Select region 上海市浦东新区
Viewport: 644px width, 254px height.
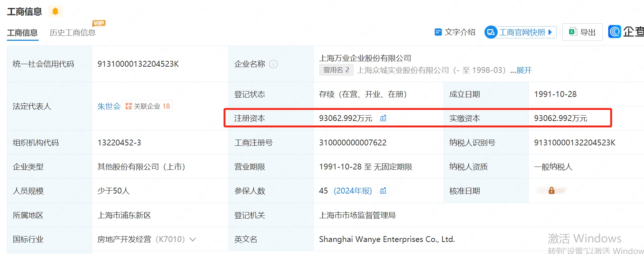click(124, 215)
